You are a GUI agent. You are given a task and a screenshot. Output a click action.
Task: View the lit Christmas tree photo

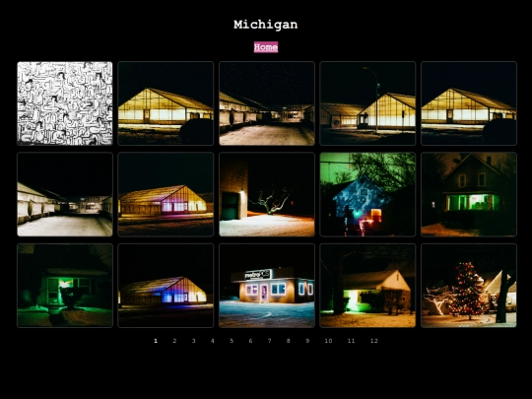[x=469, y=286]
